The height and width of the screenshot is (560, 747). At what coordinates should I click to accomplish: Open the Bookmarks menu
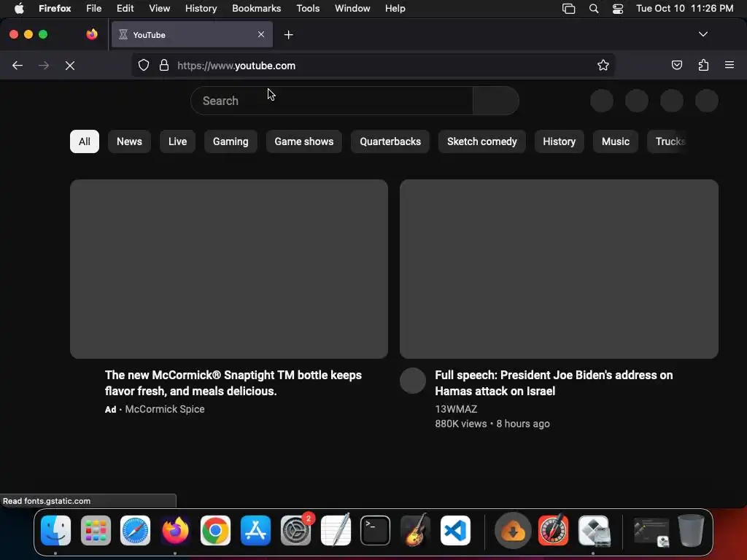256,8
